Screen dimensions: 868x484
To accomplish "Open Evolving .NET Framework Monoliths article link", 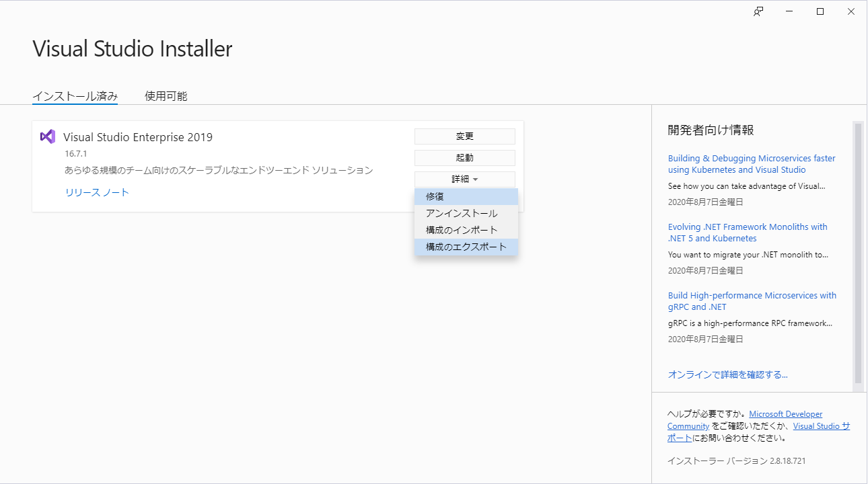I will click(748, 233).
